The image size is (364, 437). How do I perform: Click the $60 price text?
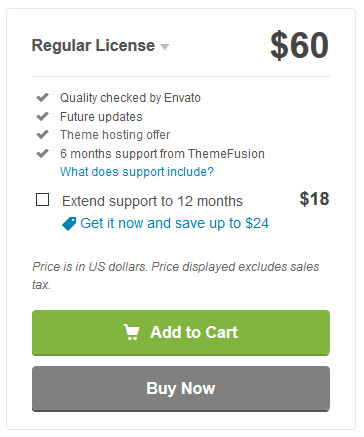point(299,45)
